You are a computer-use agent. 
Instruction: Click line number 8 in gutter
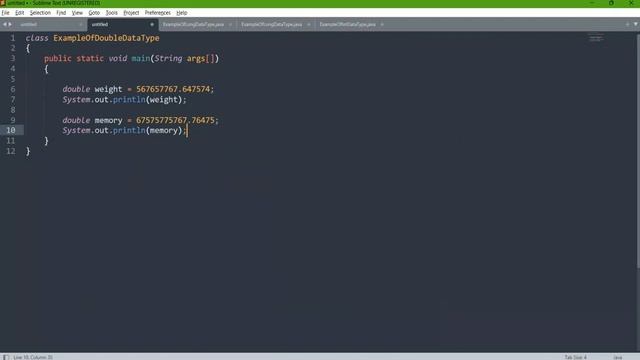[13, 110]
